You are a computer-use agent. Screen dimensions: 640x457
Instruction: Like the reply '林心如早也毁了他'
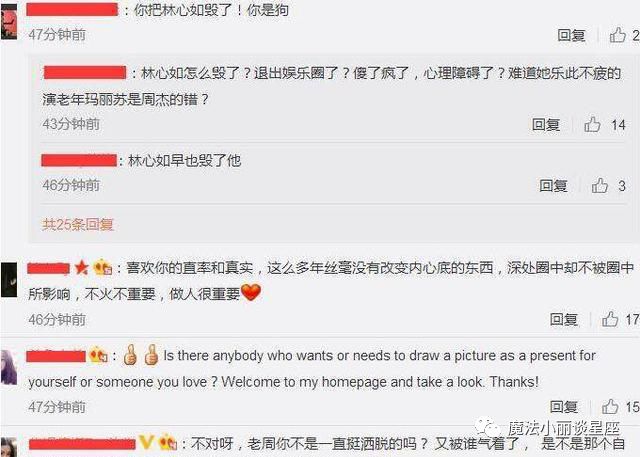600,186
